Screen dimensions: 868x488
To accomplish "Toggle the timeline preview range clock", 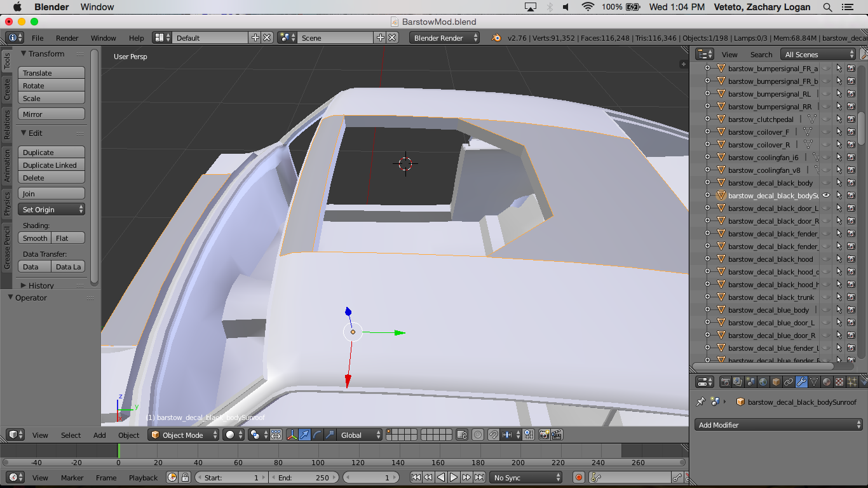I will click(x=172, y=477).
